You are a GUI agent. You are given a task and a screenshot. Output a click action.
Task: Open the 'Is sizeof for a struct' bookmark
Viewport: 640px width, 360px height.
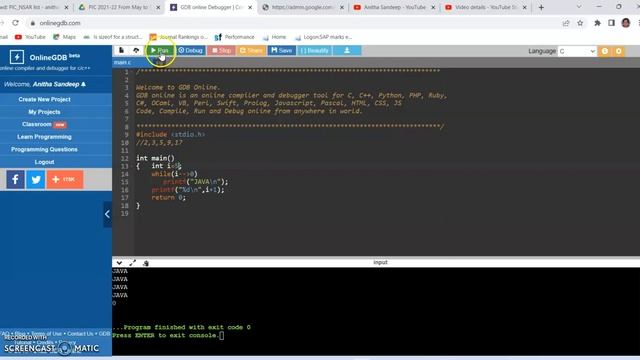click(x=113, y=37)
